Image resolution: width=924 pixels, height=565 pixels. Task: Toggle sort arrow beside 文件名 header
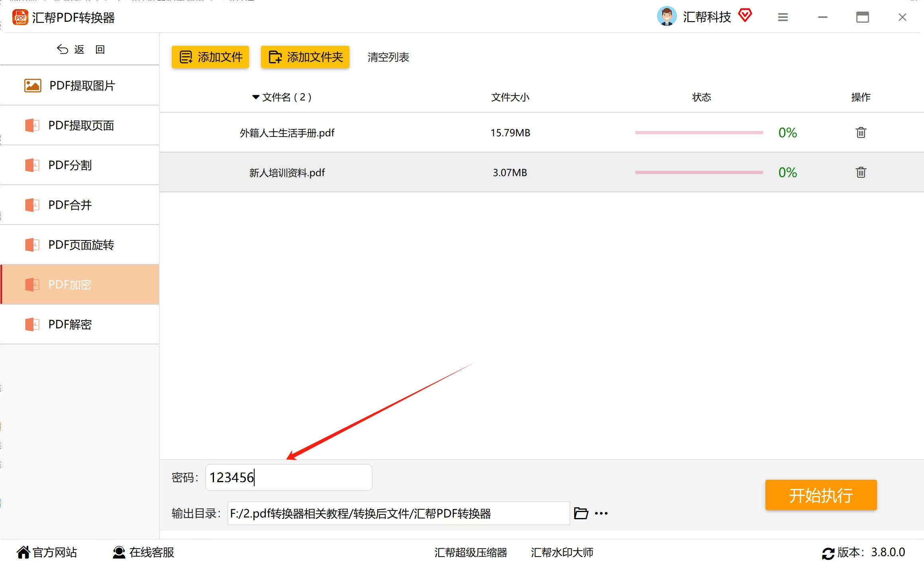[255, 97]
